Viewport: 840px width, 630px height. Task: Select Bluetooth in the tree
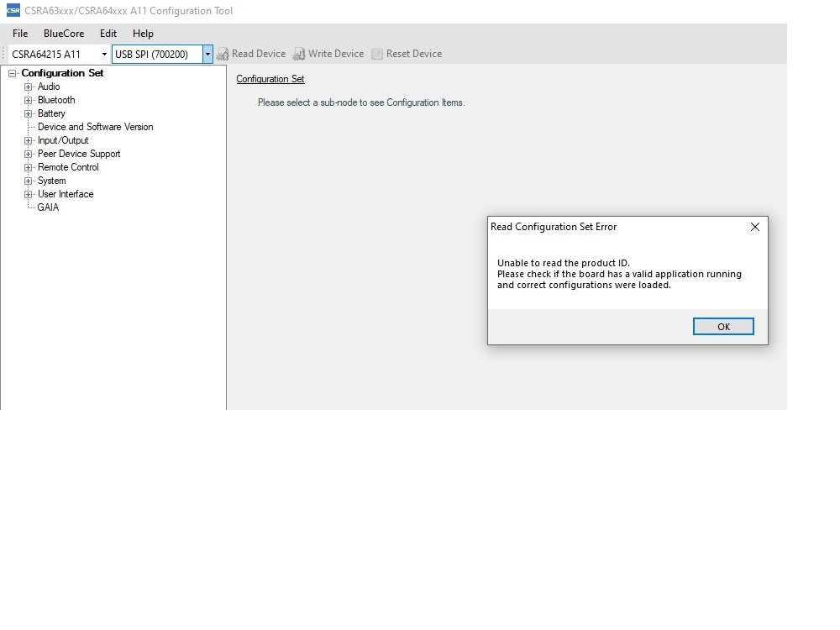56,100
